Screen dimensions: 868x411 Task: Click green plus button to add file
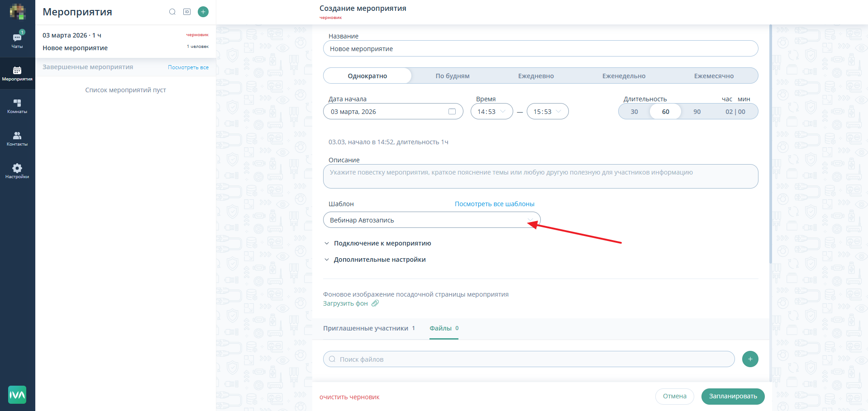(750, 359)
